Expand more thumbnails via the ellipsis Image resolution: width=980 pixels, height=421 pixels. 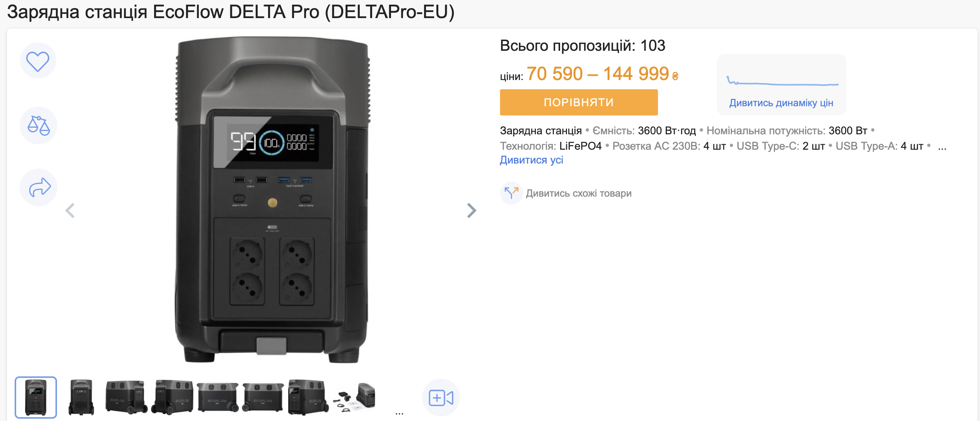click(399, 413)
